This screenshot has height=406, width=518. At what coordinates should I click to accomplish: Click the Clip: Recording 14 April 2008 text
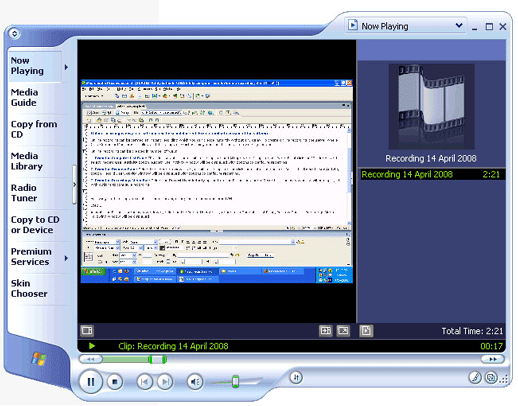[173, 346]
